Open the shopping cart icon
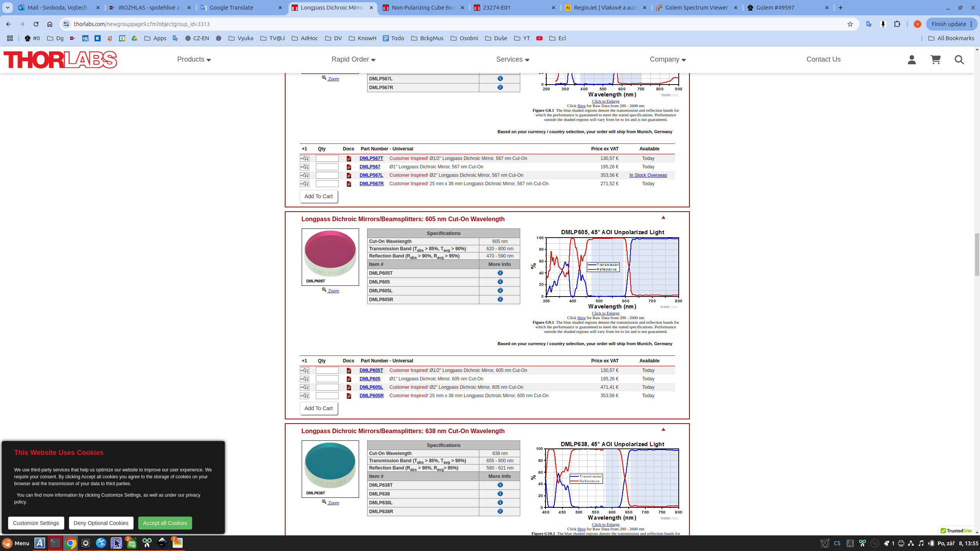The height and width of the screenshot is (551, 980). click(935, 60)
